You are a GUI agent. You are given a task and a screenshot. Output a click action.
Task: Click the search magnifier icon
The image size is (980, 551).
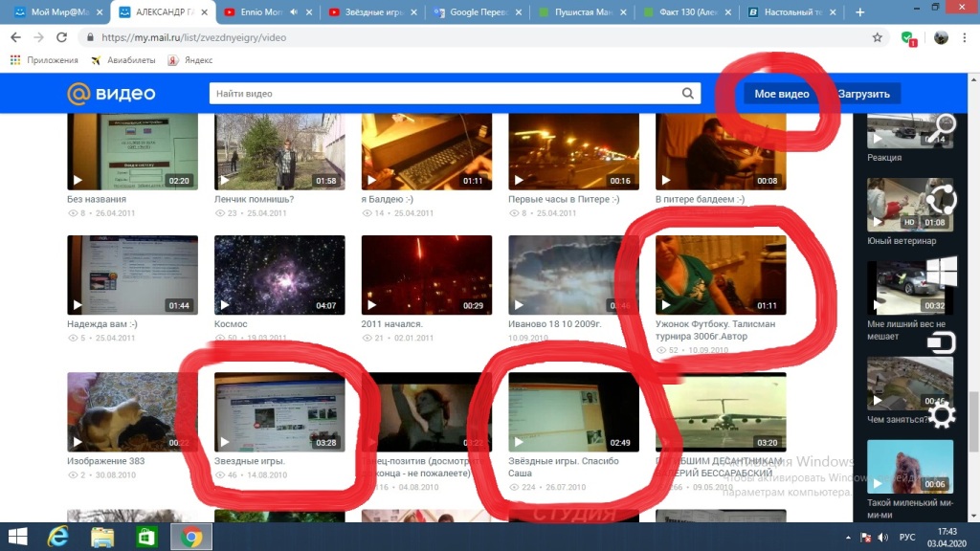[687, 94]
